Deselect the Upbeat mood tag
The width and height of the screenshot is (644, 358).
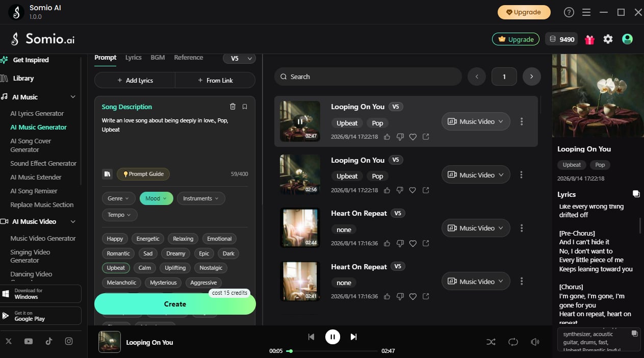pos(116,268)
